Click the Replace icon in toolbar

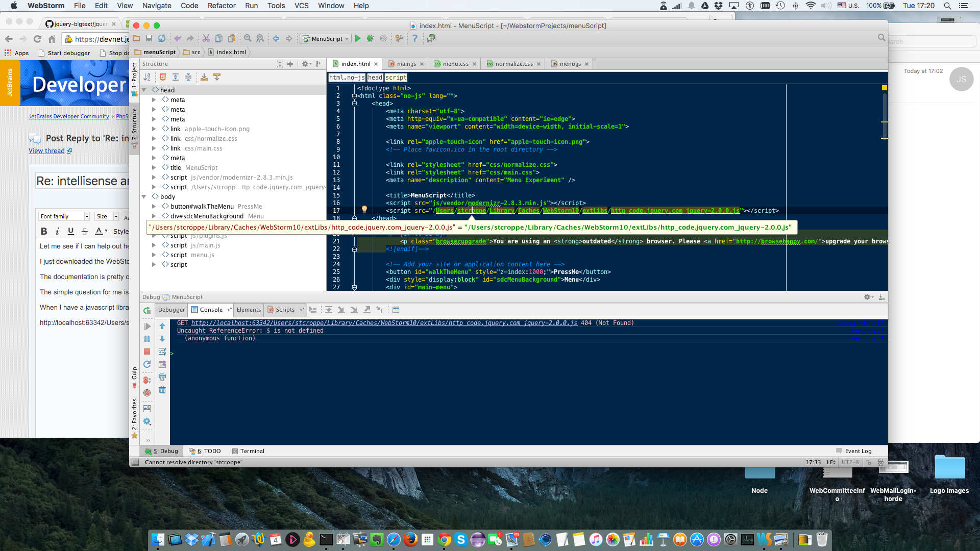(260, 38)
